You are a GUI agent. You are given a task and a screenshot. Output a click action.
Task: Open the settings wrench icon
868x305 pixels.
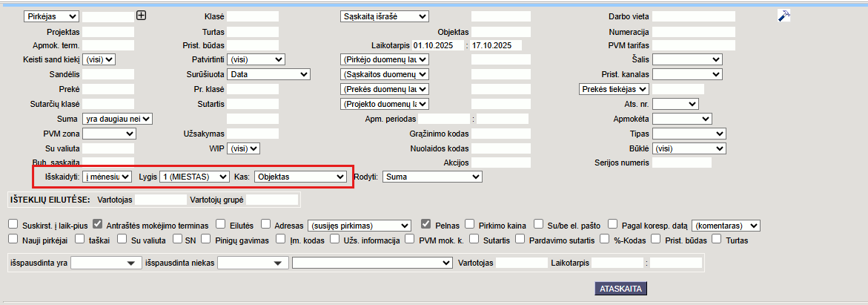coord(783,16)
